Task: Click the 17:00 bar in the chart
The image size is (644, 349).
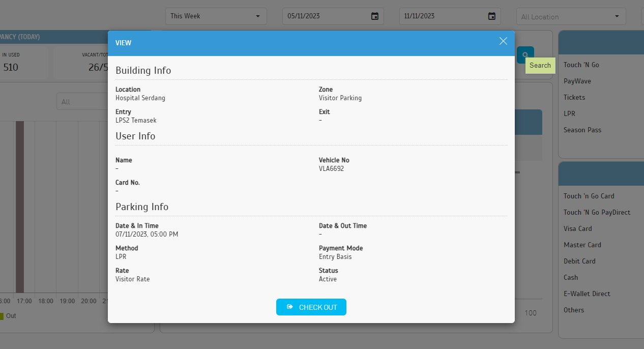Action: pos(20,207)
